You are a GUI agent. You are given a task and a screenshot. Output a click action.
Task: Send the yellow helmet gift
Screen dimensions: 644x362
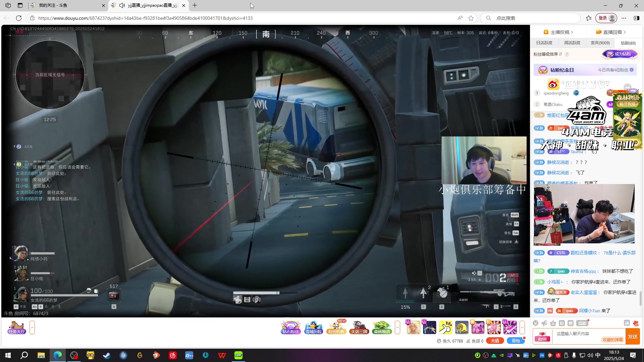[x=462, y=327]
